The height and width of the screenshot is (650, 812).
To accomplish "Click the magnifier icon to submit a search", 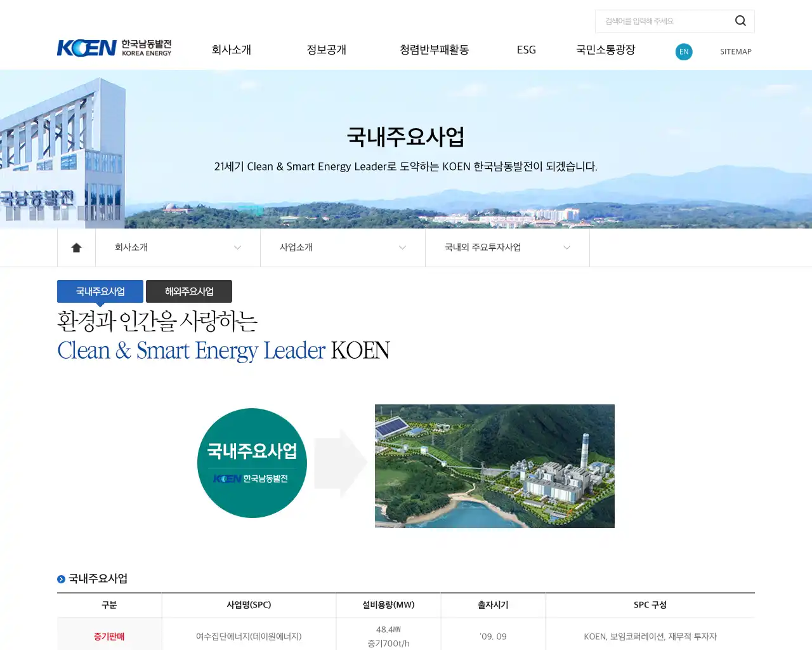I will pos(740,21).
